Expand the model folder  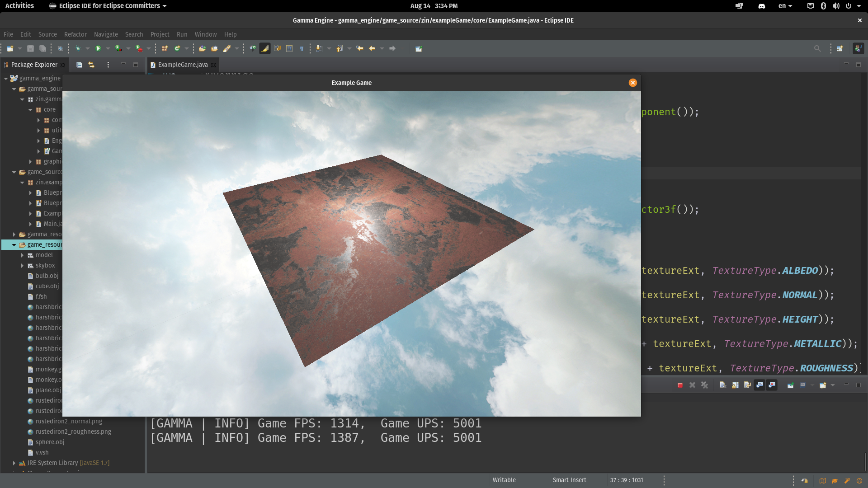click(x=22, y=255)
